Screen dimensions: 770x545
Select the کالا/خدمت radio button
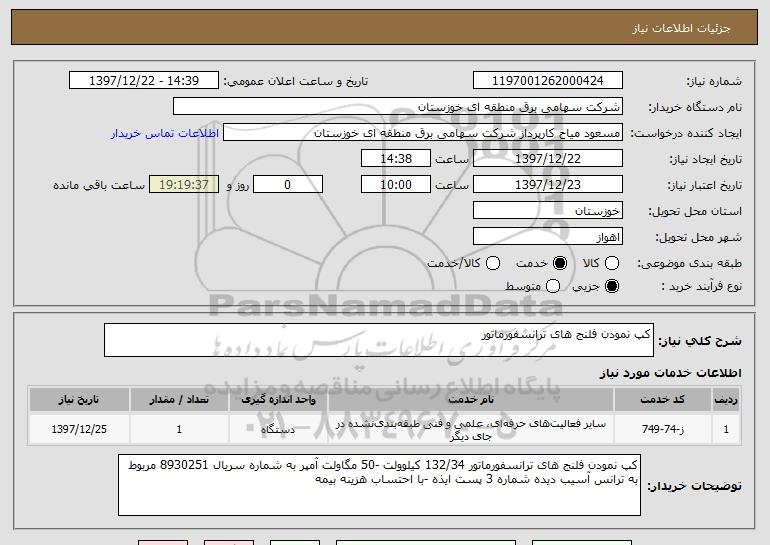click(x=493, y=263)
